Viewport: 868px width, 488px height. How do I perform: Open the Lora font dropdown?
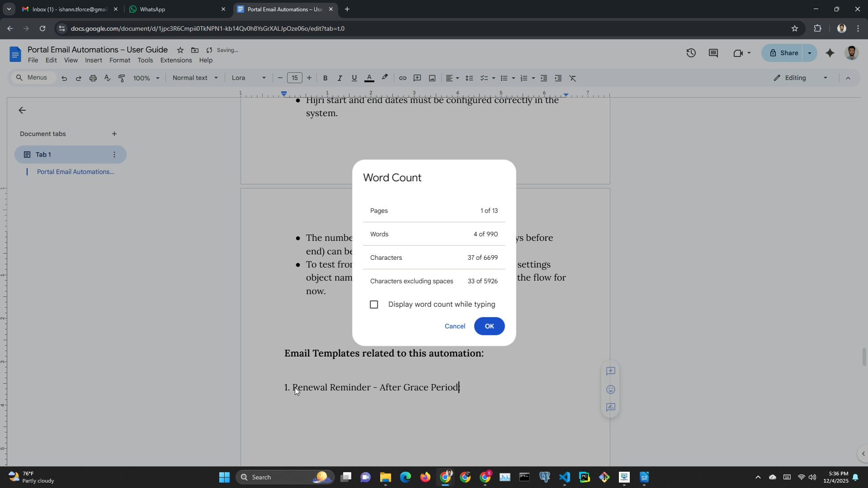(248, 78)
